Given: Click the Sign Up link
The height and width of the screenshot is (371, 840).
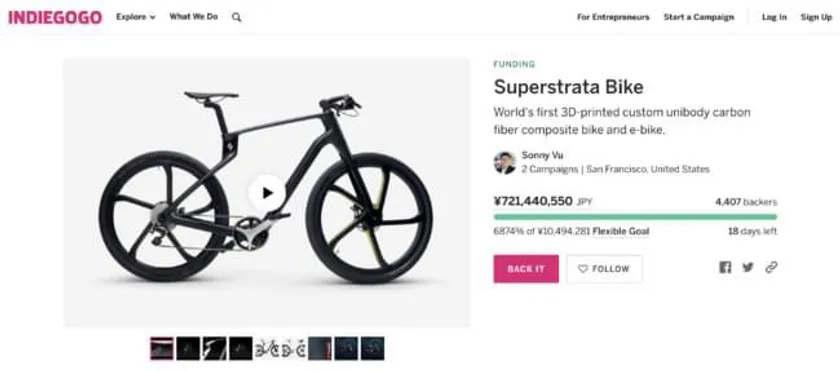Looking at the screenshot, I should [x=816, y=17].
